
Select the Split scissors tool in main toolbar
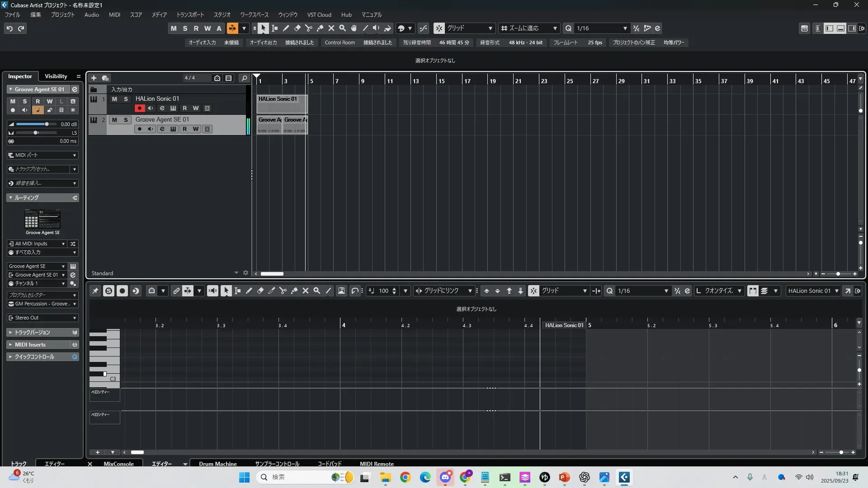click(309, 28)
